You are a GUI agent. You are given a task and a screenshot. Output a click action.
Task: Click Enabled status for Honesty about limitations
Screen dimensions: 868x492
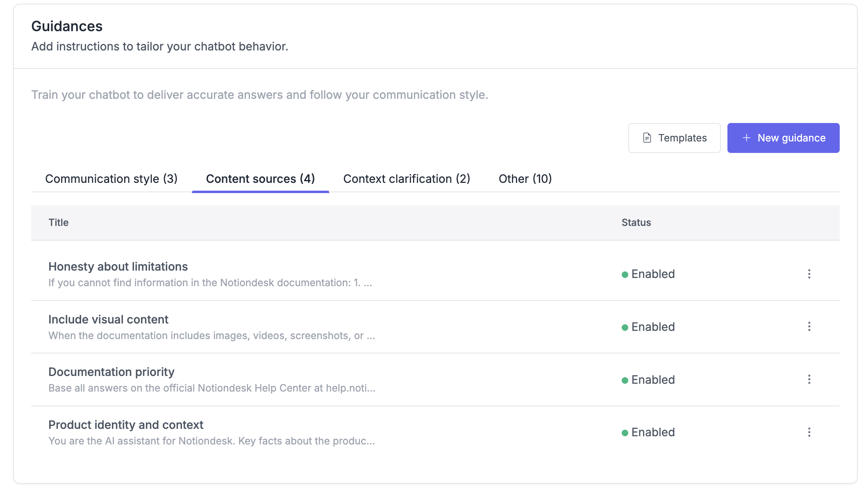point(653,274)
